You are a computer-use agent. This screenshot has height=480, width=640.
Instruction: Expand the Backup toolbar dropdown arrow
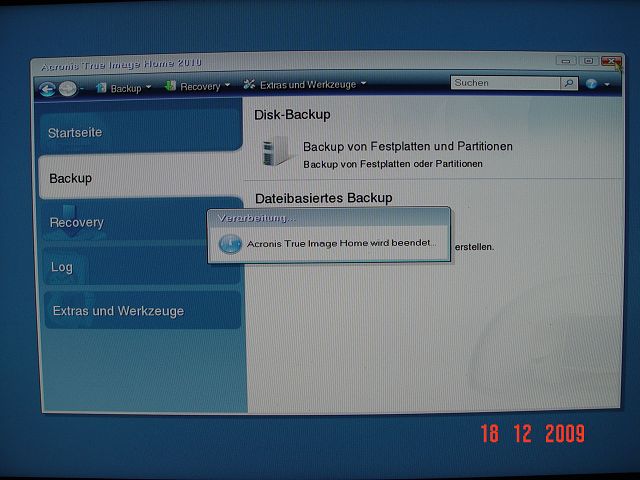tap(149, 87)
